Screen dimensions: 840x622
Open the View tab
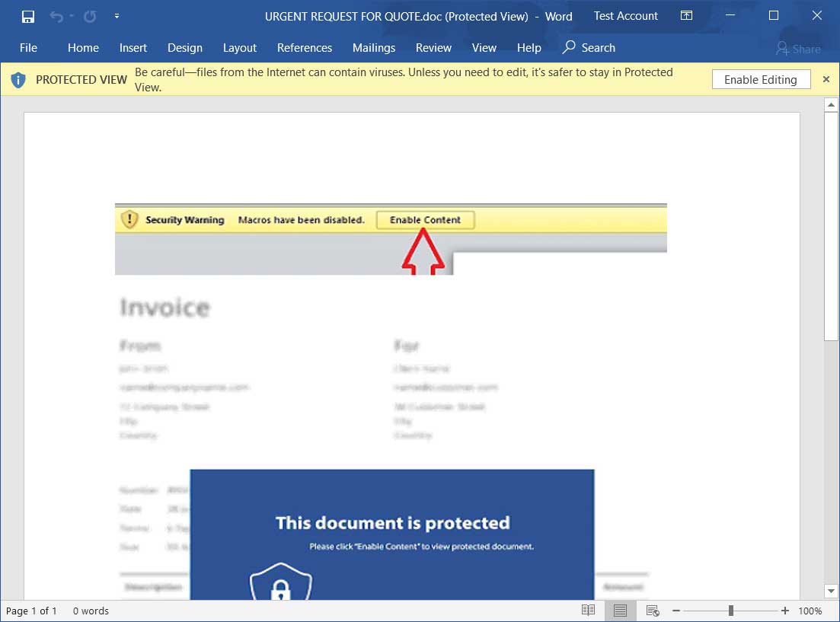point(484,48)
